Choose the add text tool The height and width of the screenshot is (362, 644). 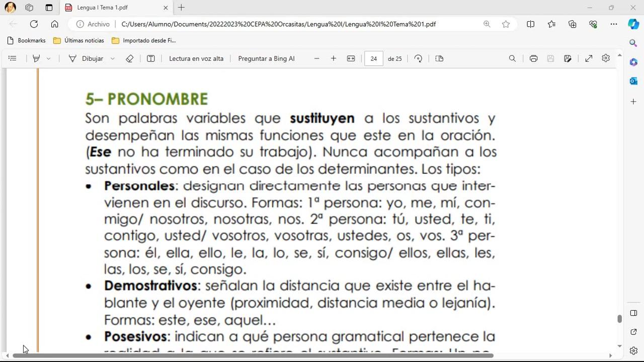point(150,59)
